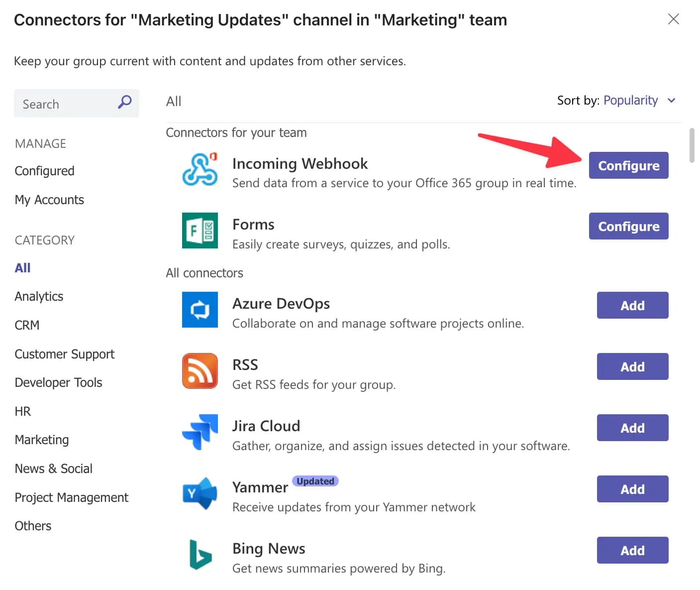Screen dimensions: 700x590
Task: Focus the connector Search field
Action: tap(65, 104)
